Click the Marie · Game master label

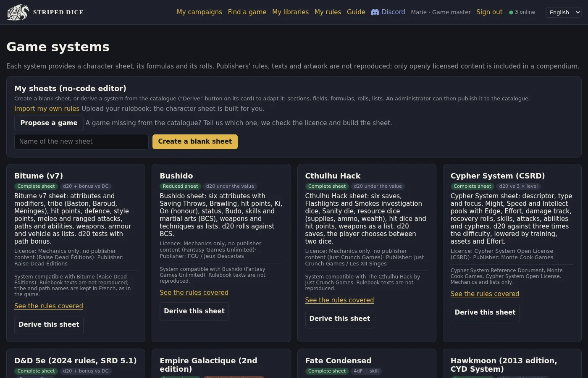tap(441, 12)
